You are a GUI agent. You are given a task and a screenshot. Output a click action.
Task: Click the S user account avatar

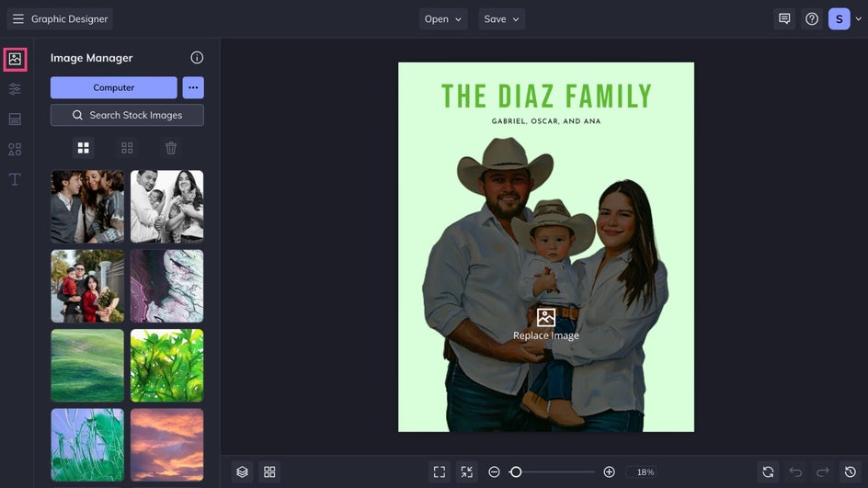pyautogui.click(x=839, y=18)
